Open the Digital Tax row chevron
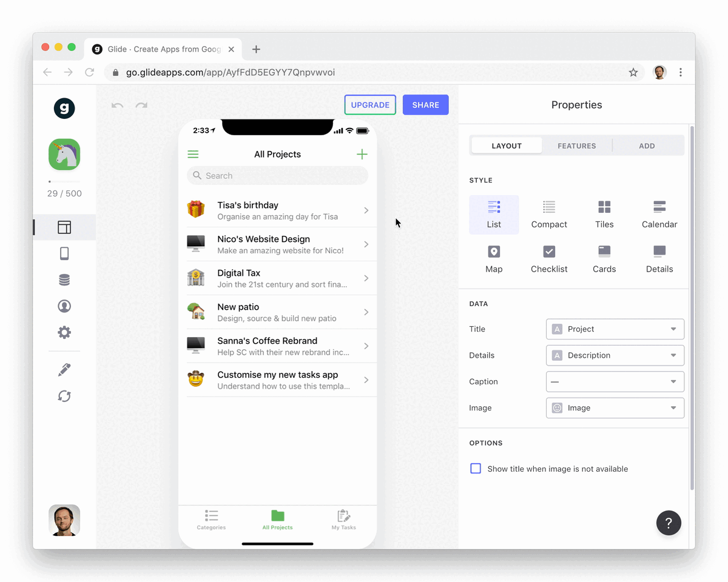728x582 pixels. pyautogui.click(x=366, y=278)
